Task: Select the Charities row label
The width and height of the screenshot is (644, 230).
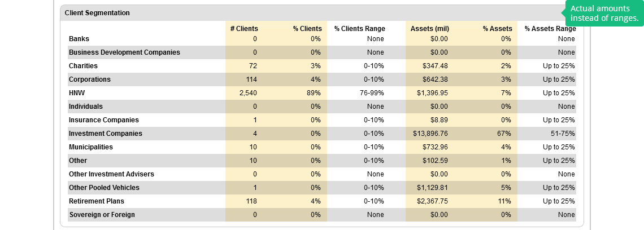Action: [83, 66]
